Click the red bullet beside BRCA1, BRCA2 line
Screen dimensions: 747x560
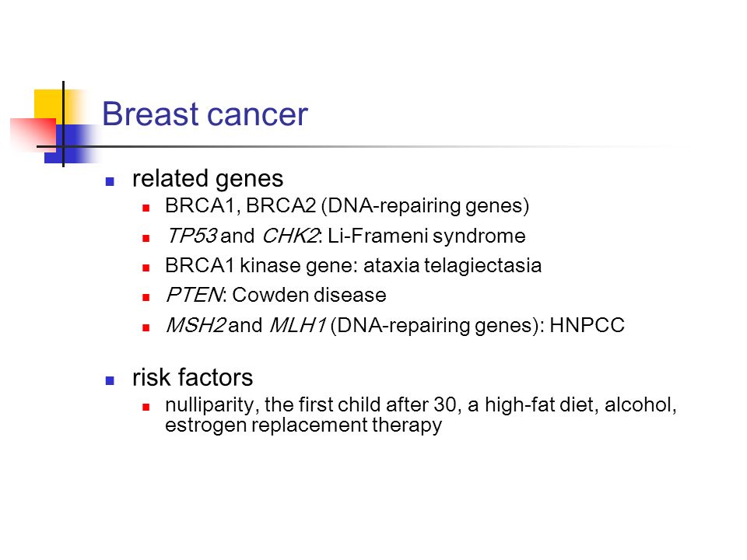[146, 208]
